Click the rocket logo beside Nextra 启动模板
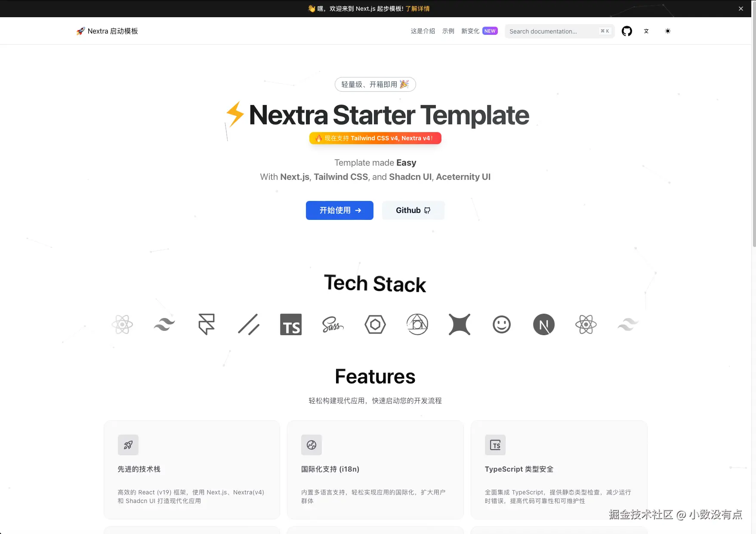Screen dimensions: 756x534 click(80, 31)
